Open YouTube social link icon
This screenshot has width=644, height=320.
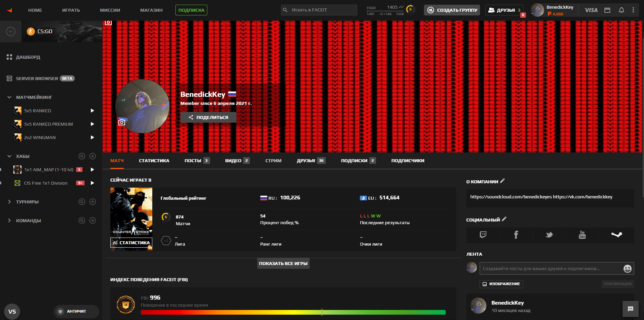coord(582,235)
